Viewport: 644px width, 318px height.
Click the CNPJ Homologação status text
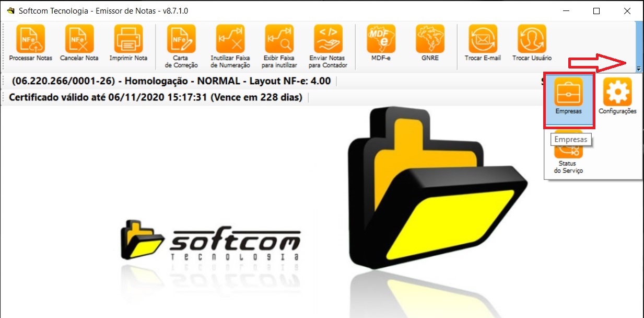(170, 82)
